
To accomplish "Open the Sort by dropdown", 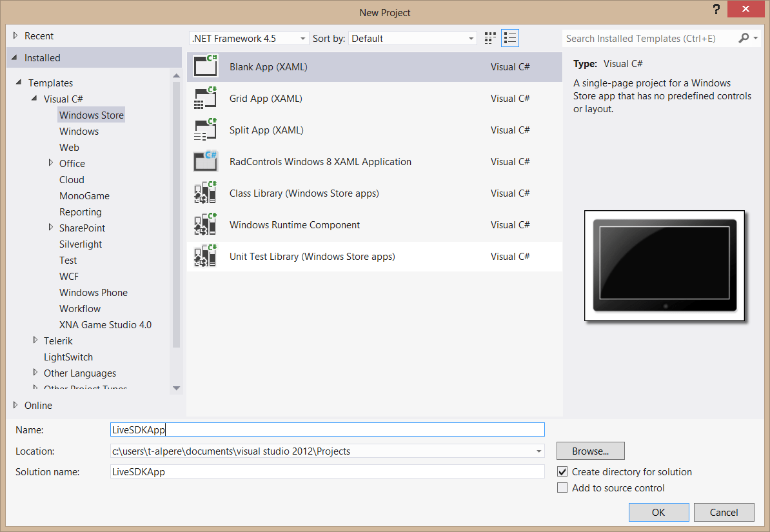I will pos(413,39).
